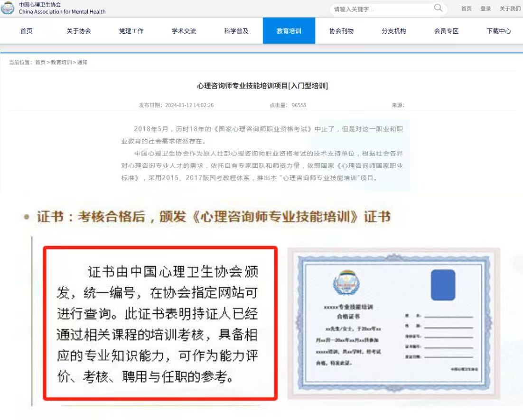The image size is (523, 420).
Task: Select the 科学普及 menu item
Action: pos(236,31)
